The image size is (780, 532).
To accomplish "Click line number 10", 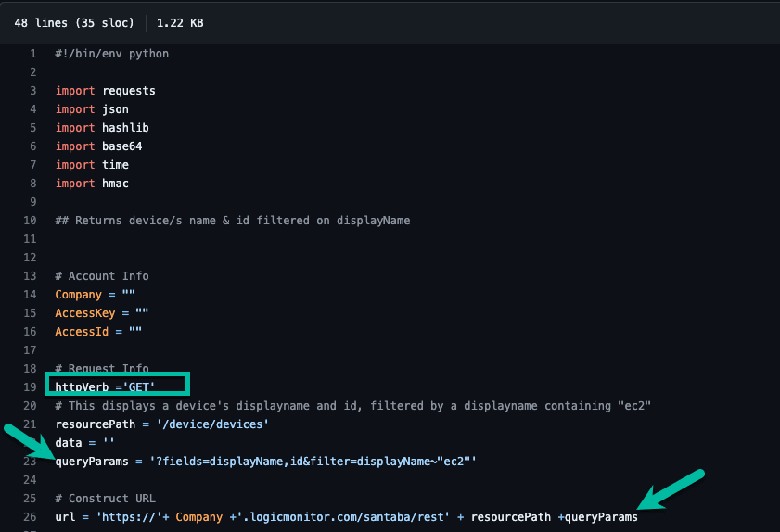I will click(30, 221).
